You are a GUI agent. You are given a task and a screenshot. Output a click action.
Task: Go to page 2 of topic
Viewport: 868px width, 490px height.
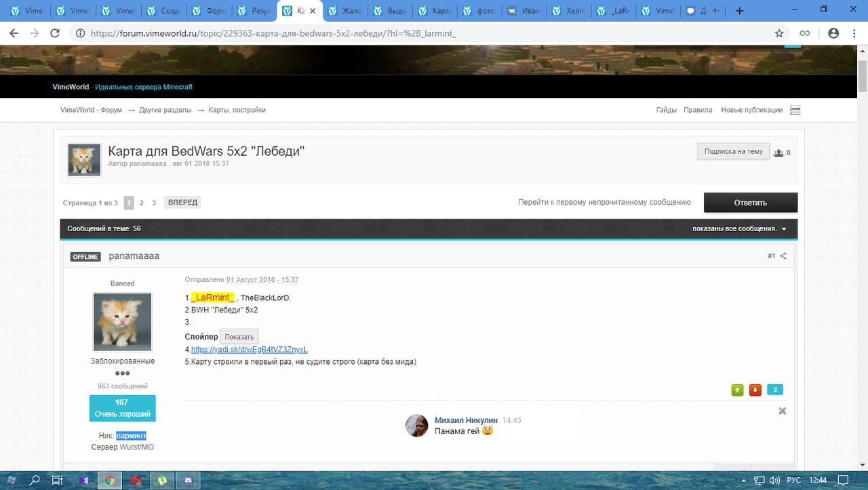(142, 203)
